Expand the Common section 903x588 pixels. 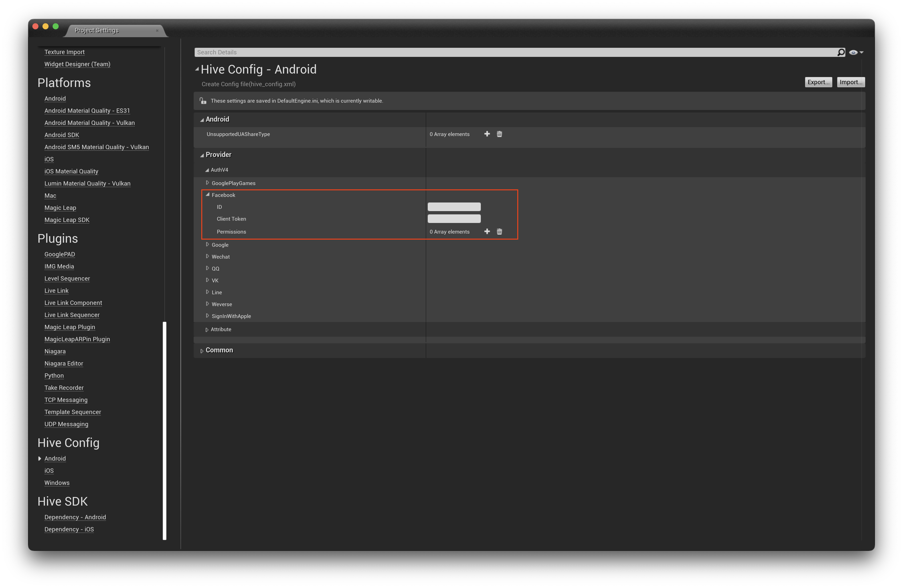pos(202,351)
